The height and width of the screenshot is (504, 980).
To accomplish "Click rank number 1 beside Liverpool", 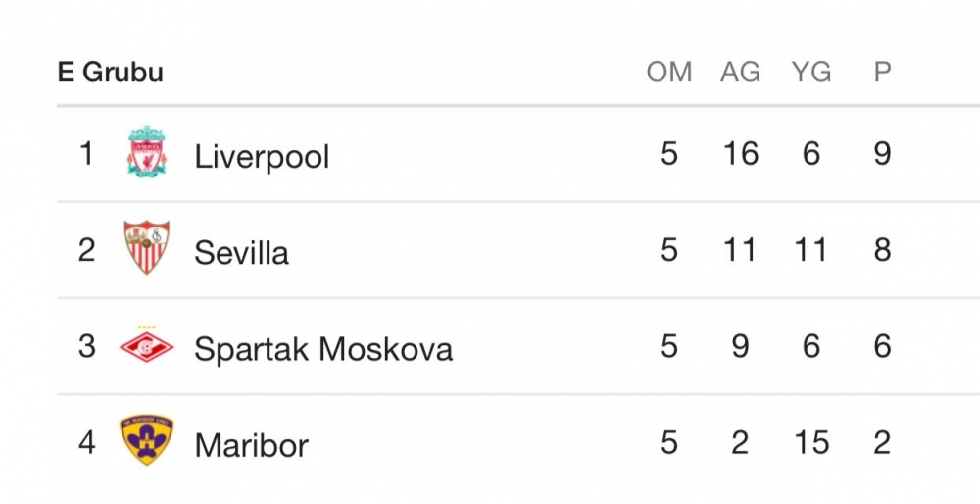I will (87, 154).
